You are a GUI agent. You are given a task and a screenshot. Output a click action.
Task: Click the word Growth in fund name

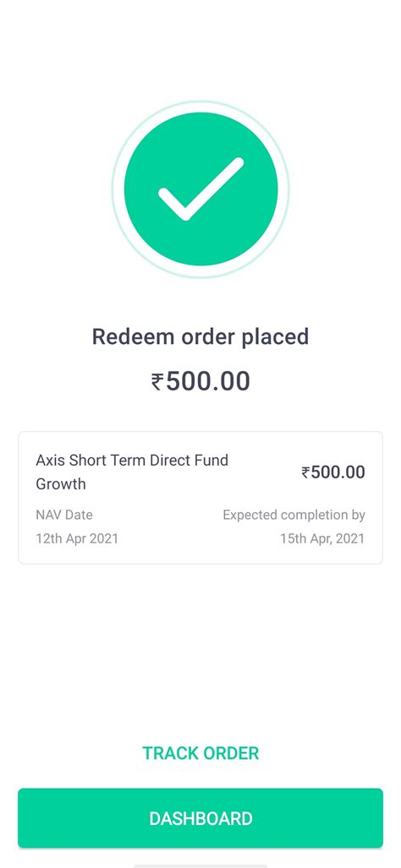tap(61, 483)
